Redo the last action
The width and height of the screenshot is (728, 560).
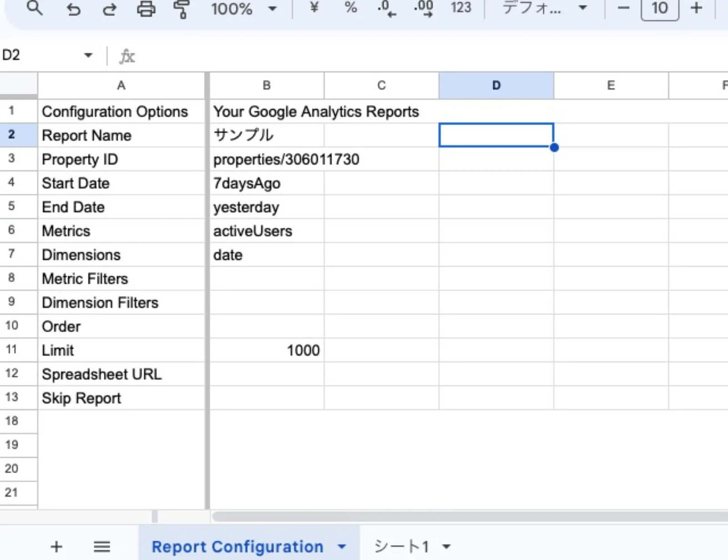pos(109,9)
